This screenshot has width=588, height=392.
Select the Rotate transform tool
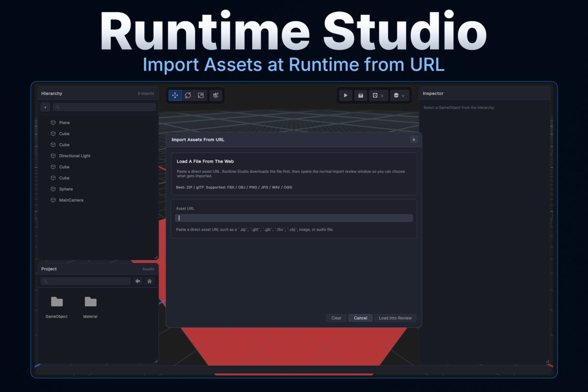click(x=188, y=96)
